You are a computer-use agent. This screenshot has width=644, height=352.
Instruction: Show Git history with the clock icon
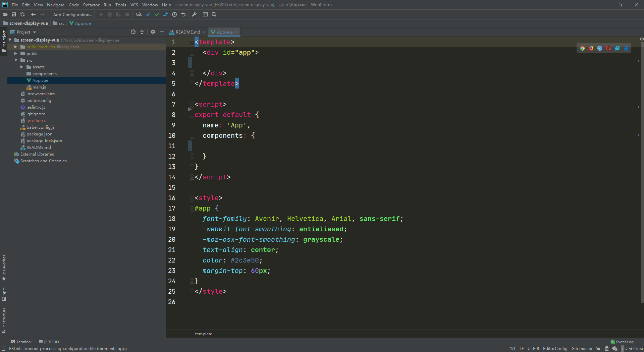174,14
